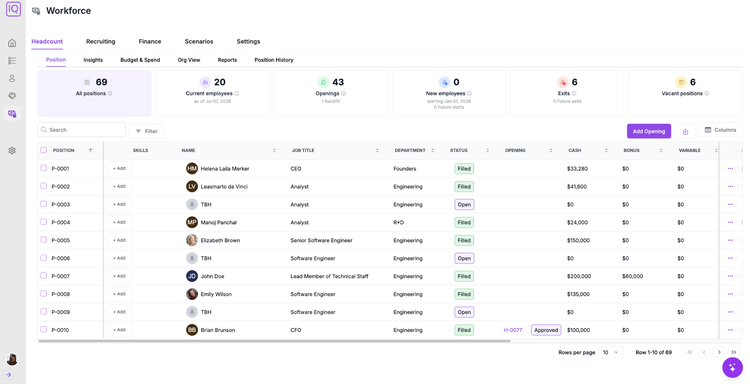The image size is (750, 384).
Task: Click the Search input field
Action: 81,130
